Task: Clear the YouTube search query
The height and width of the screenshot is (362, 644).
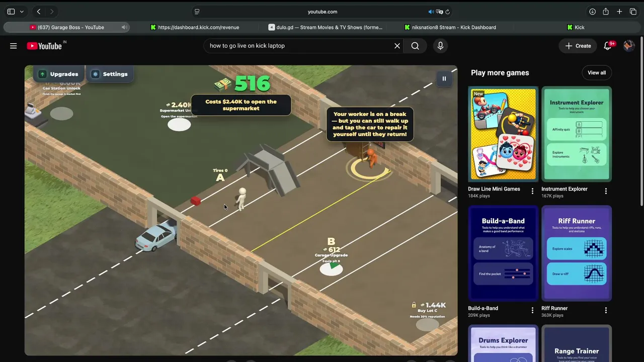Action: click(x=397, y=46)
